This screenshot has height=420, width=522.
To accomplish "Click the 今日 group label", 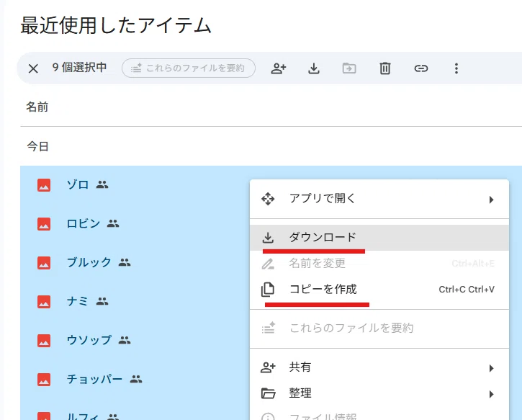I will (x=38, y=146).
